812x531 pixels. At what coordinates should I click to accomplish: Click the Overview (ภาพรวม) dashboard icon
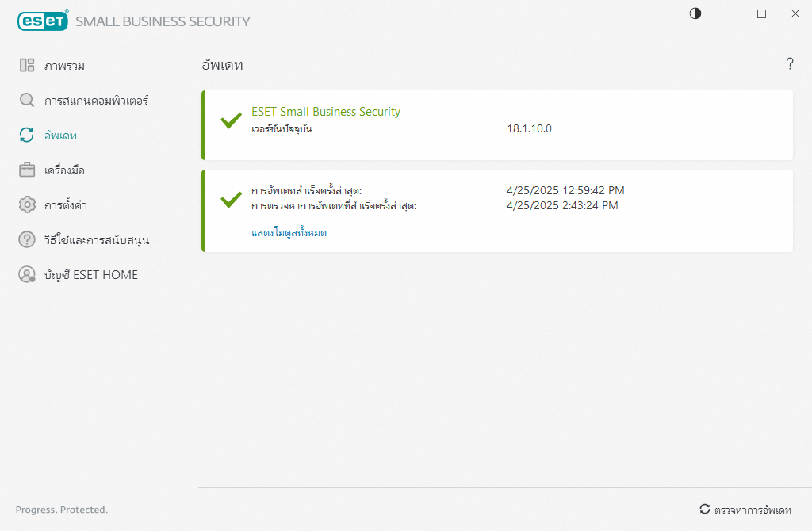(x=27, y=66)
